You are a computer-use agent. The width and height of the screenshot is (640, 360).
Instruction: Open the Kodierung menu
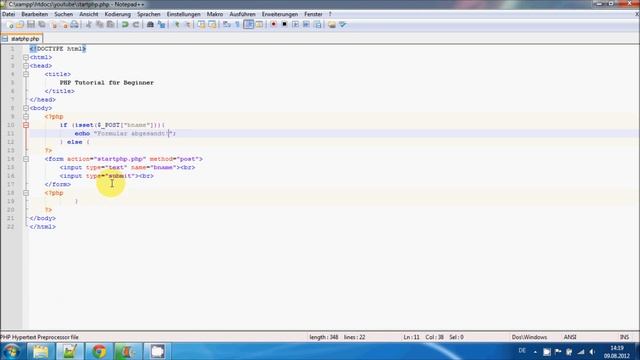[118, 14]
